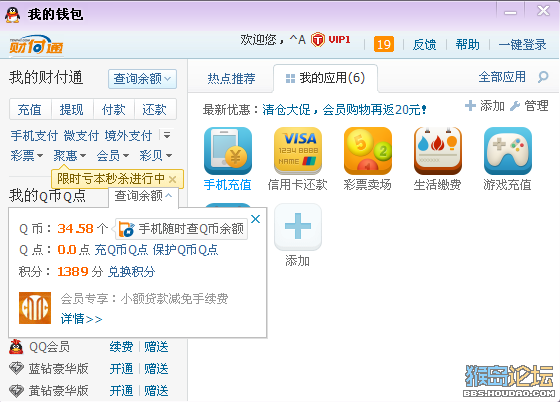Open the 游戏充值 gamepad icon
Viewport: 560px width, 402px height.
(508, 151)
